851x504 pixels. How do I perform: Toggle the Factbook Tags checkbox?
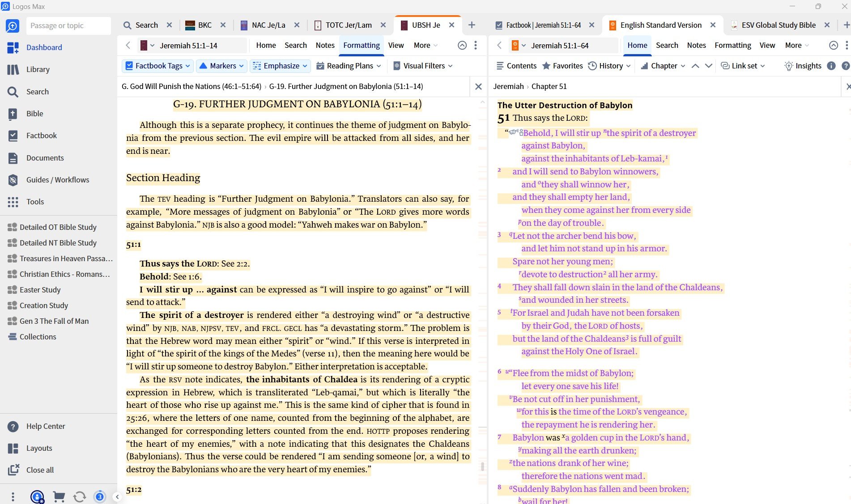129,66
